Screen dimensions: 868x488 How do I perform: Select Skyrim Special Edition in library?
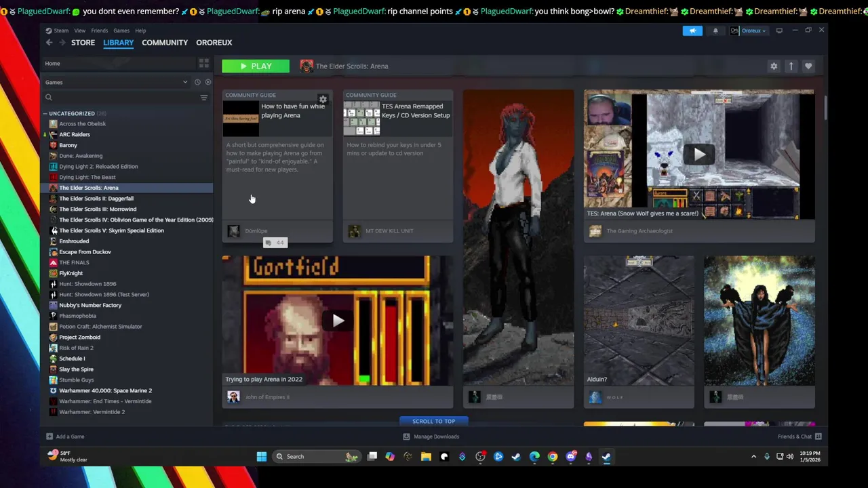pos(111,230)
